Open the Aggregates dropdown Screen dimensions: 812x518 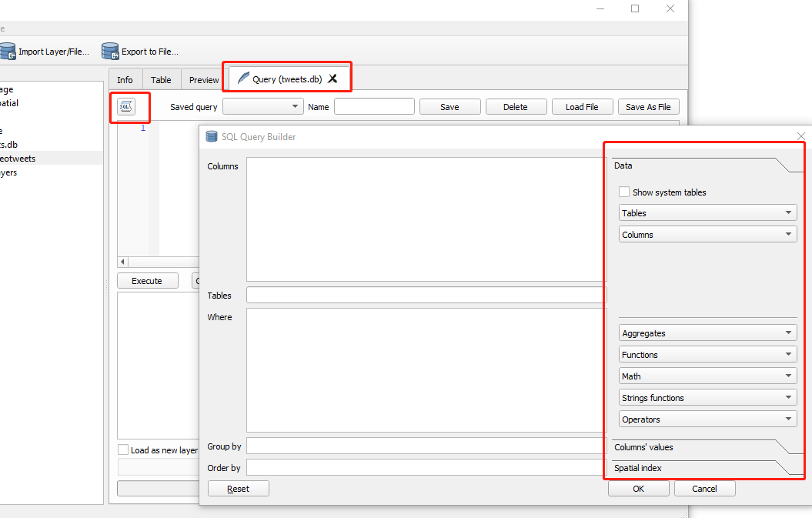[x=707, y=333]
